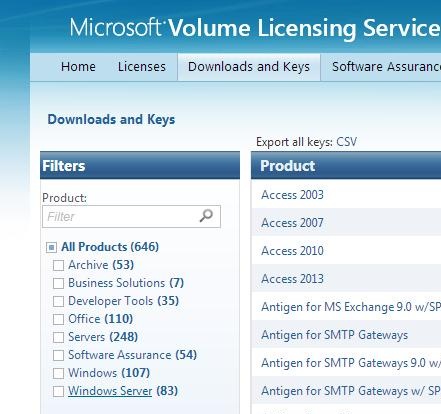Focus the Product filter text field
The height and width of the screenshot is (414, 441).
tap(131, 217)
